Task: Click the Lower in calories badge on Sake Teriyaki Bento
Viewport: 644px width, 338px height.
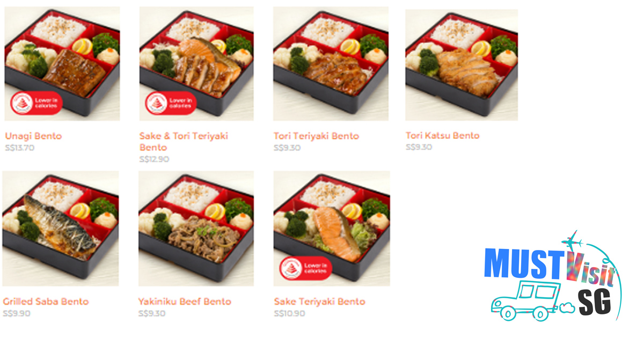Action: coord(307,268)
